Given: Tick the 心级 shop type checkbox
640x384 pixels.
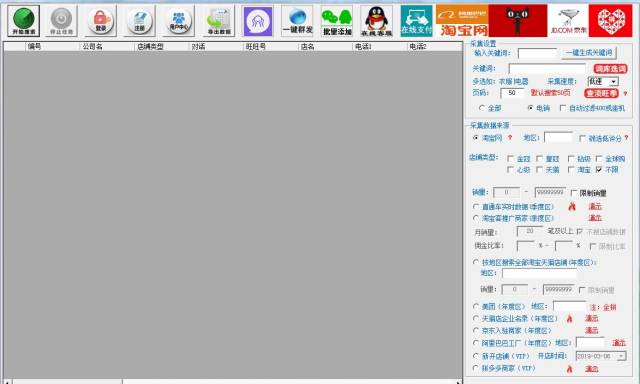Looking at the screenshot, I should coord(510,169).
